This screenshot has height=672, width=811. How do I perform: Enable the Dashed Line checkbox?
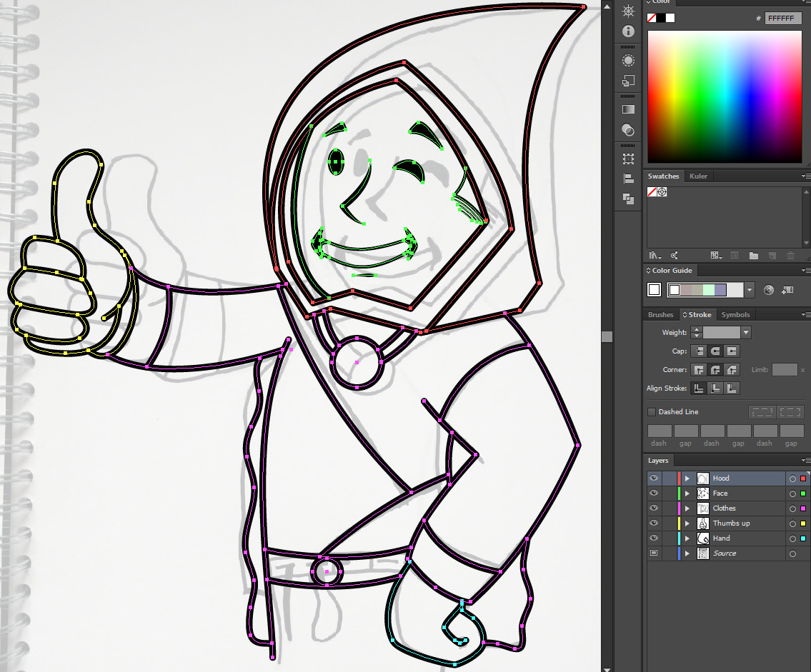(x=651, y=411)
